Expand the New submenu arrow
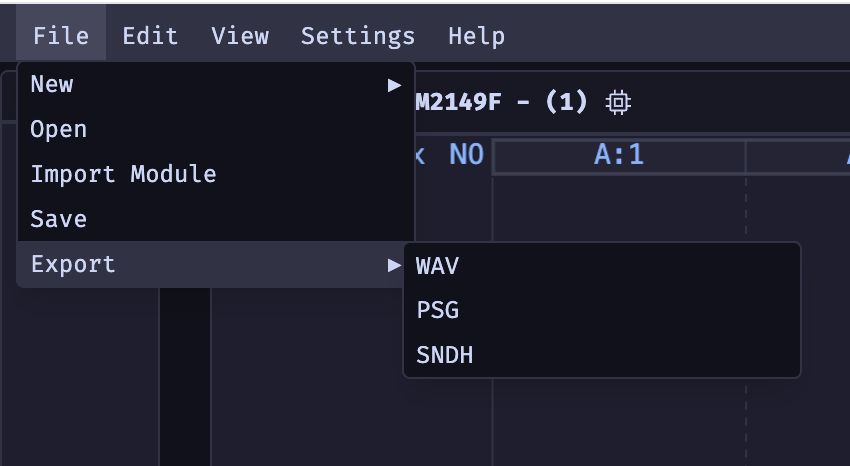 395,85
